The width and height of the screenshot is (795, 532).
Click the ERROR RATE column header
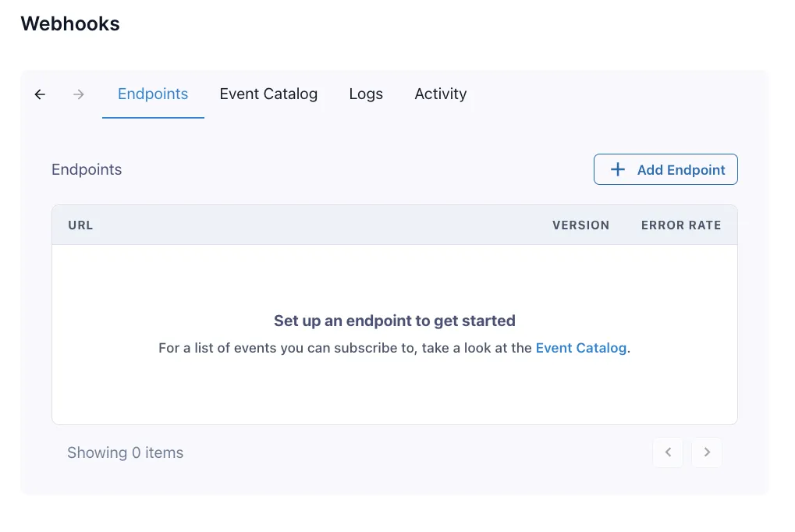tap(681, 225)
